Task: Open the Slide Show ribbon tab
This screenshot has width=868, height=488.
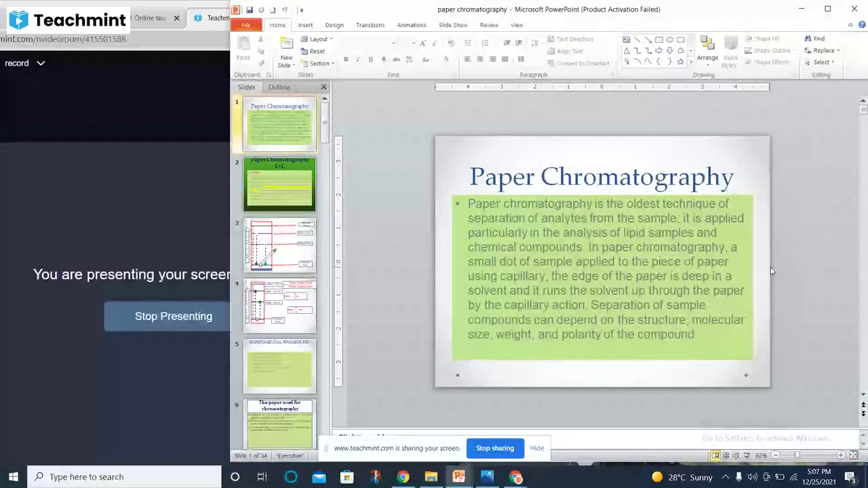Action: click(453, 25)
